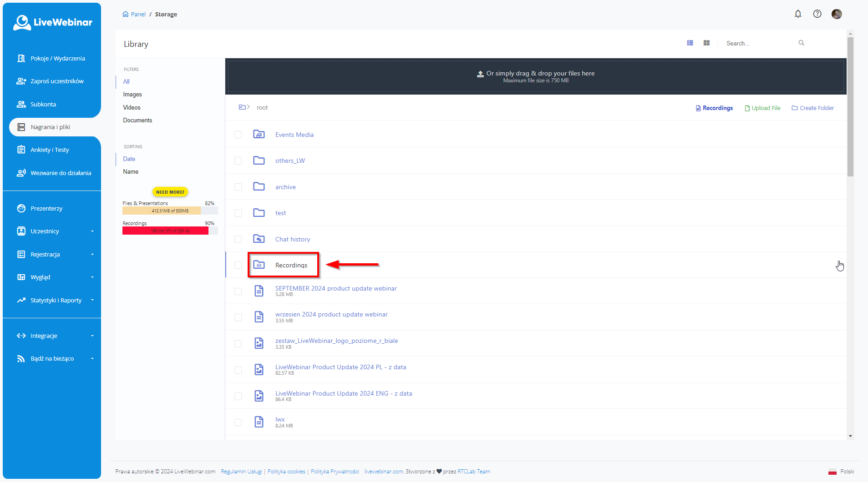Filter library by Videos

(x=132, y=108)
